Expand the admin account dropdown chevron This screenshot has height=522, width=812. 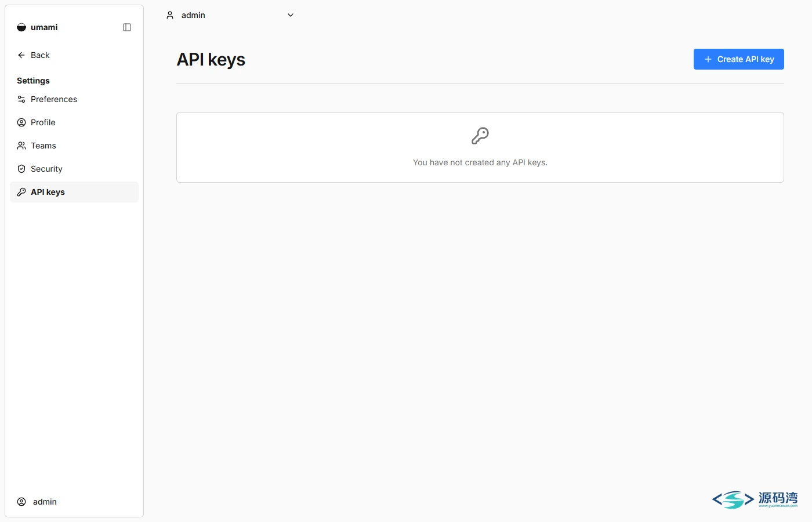[x=291, y=15]
